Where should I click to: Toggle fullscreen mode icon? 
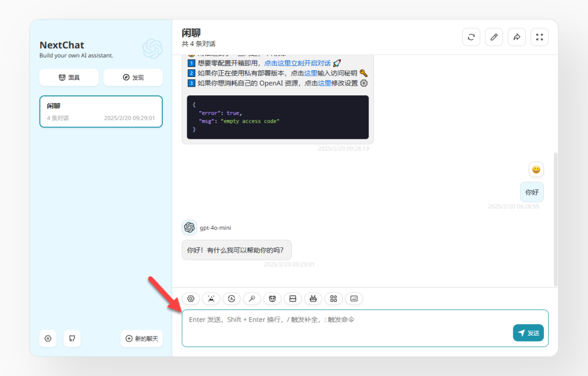click(x=540, y=37)
